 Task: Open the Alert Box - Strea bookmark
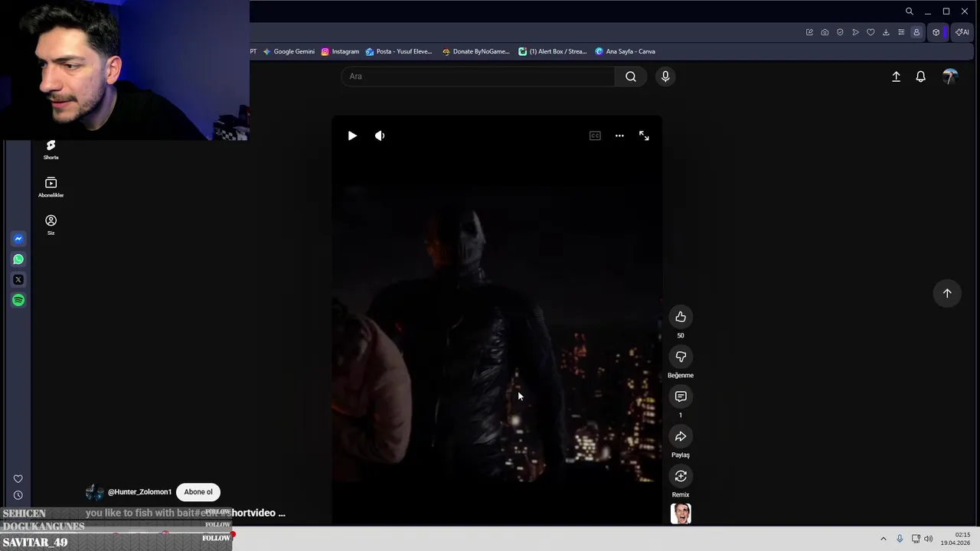point(552,51)
